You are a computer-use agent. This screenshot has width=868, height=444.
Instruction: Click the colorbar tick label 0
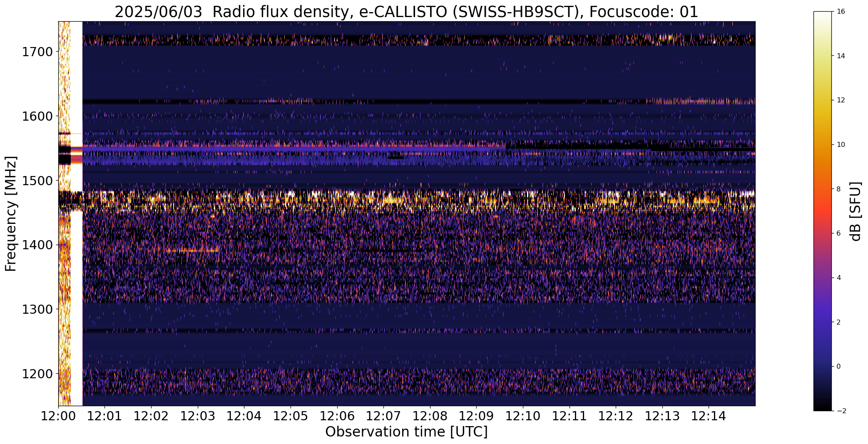pyautogui.click(x=838, y=367)
